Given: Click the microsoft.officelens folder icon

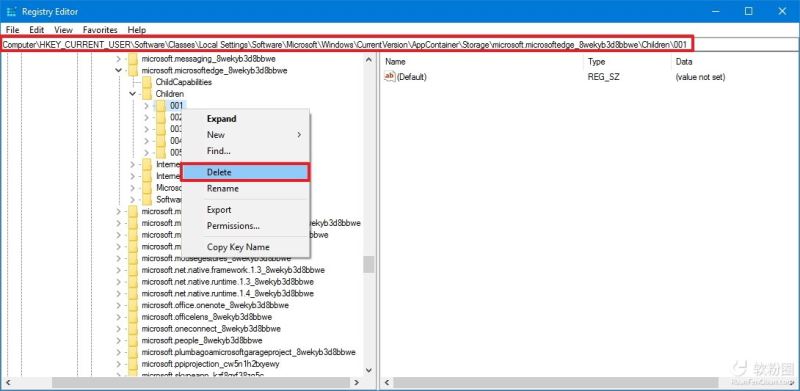Looking at the screenshot, I should pos(133,317).
